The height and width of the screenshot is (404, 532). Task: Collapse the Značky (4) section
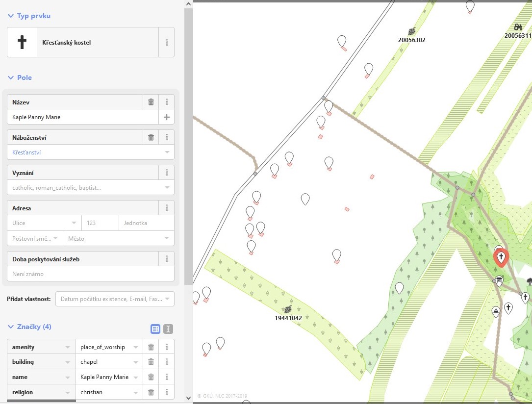[x=11, y=327]
